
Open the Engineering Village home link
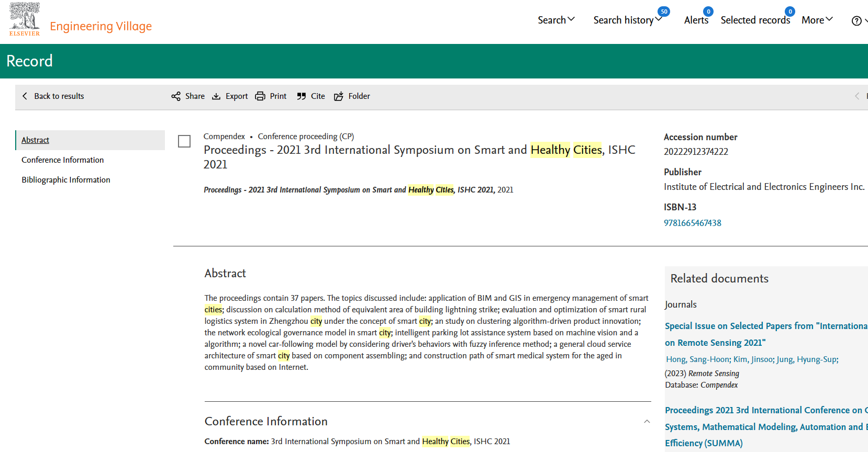click(101, 26)
